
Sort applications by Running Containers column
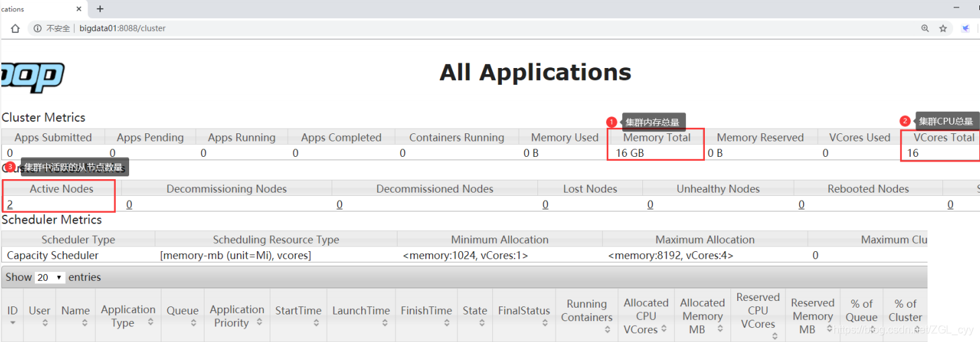587,316
